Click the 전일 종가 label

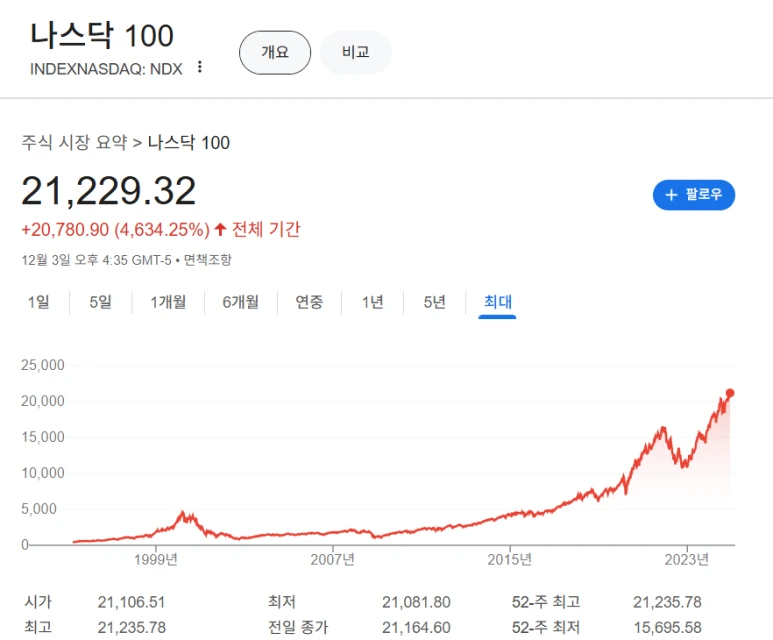[x=298, y=627]
